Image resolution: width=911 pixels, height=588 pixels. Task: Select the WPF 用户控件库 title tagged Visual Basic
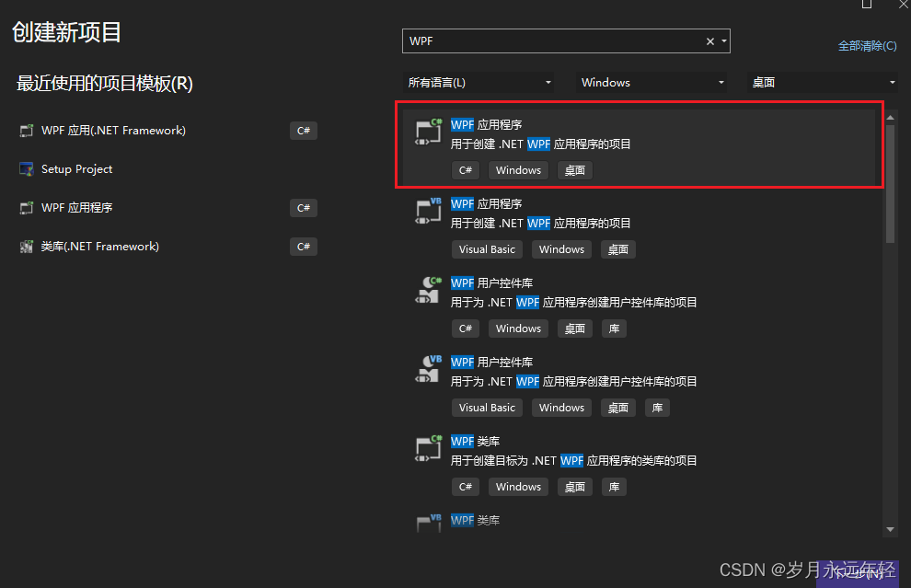pos(491,362)
